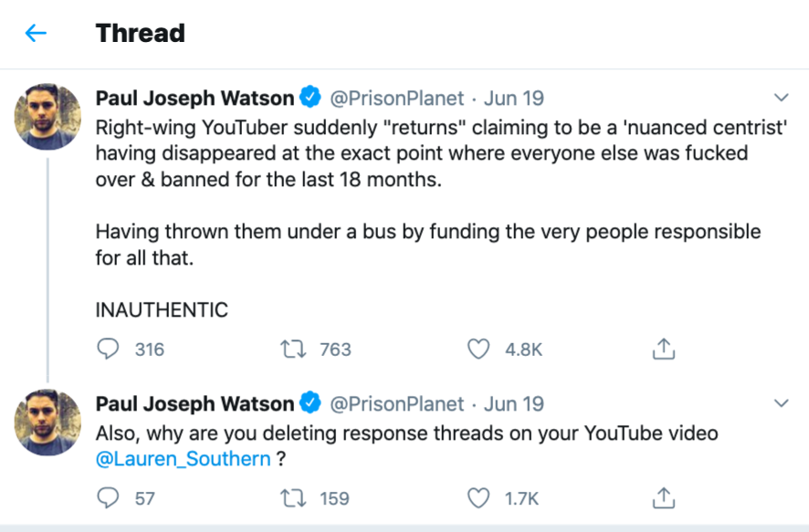The height and width of the screenshot is (532, 809).
Task: Share the tweet mentioning Lauren_Southern
Action: point(664,498)
